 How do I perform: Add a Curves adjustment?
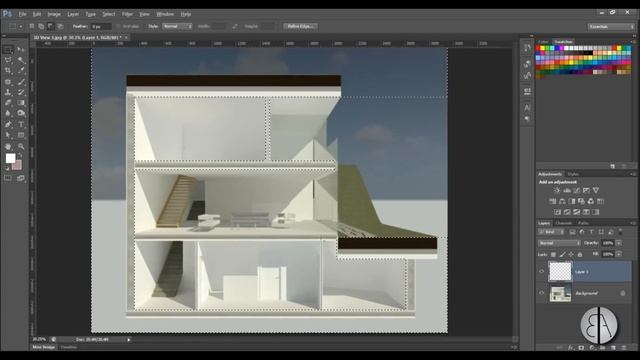point(577,191)
